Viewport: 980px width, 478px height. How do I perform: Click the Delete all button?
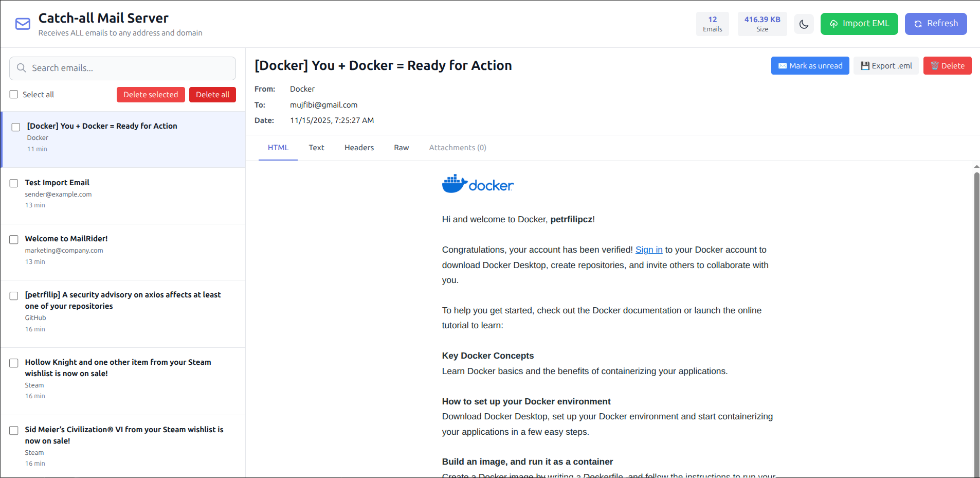(212, 95)
